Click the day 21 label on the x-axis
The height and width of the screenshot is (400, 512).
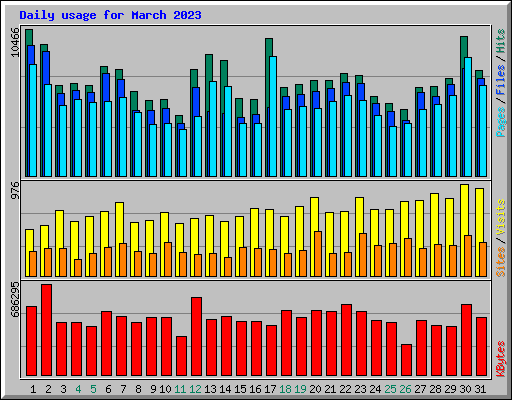(x=330, y=389)
